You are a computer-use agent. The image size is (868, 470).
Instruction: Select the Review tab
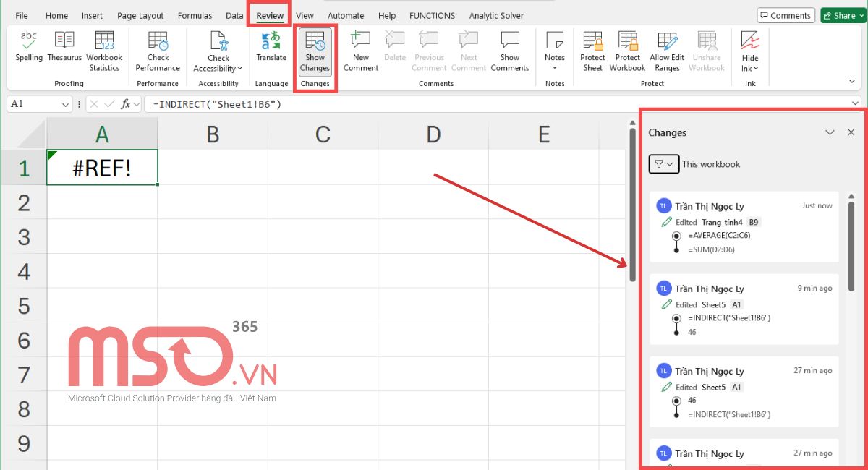tap(270, 15)
